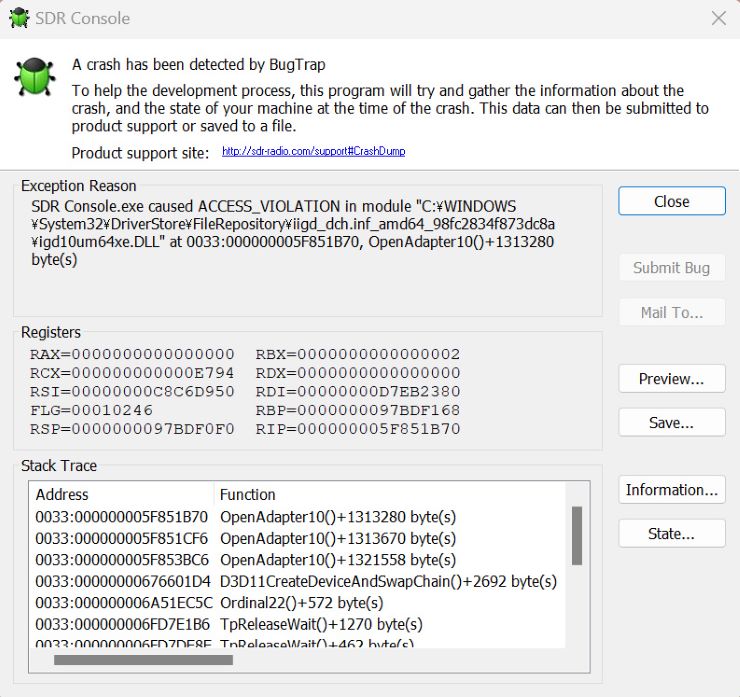Select stack row 0033:000000005F851CF6
740x697 pixels.
(296, 538)
